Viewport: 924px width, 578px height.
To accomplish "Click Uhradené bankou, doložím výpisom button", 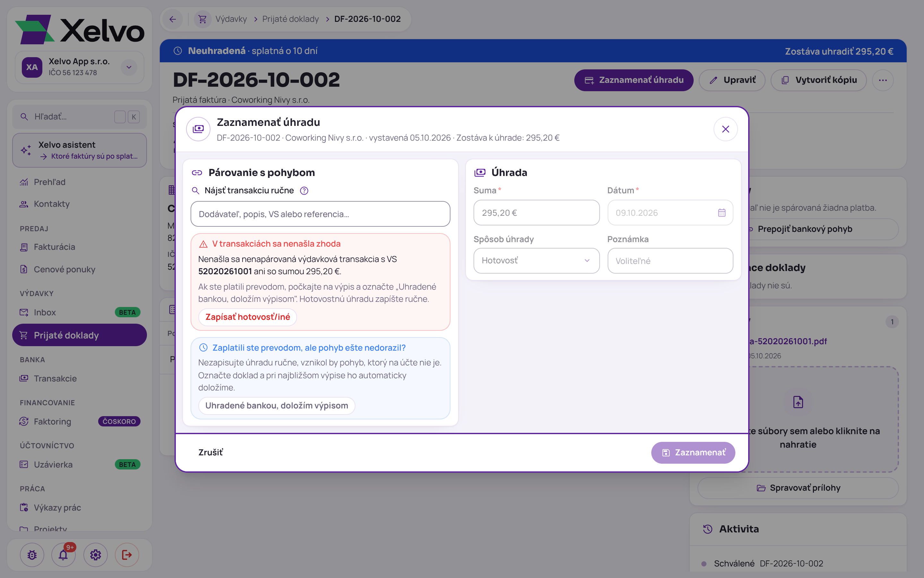I will (x=277, y=406).
